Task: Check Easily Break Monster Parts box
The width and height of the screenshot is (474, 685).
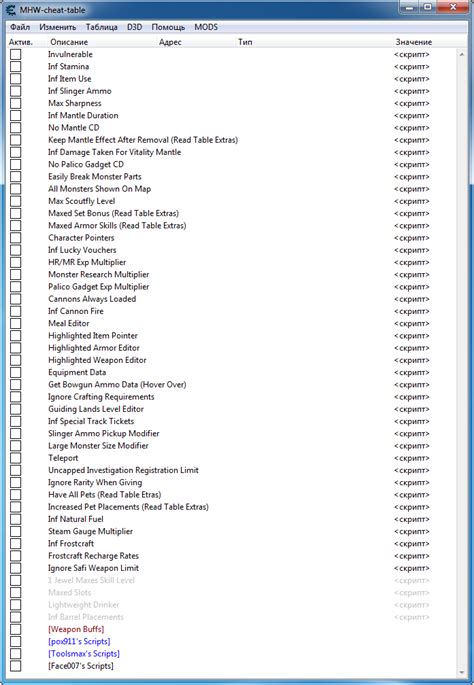Action: click(16, 176)
